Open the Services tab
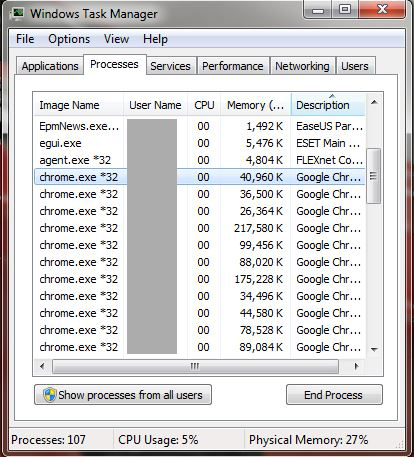Viewport: 414px width, 457px height. (170, 66)
